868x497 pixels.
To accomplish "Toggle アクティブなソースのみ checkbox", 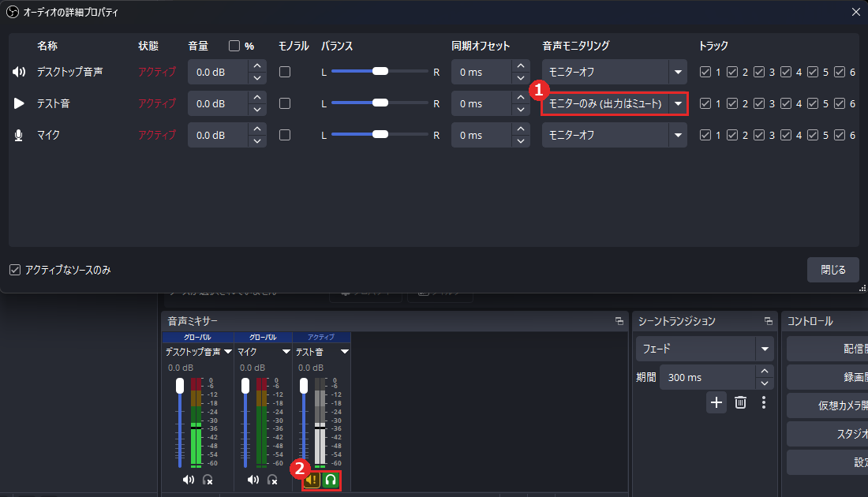I will pyautogui.click(x=15, y=270).
